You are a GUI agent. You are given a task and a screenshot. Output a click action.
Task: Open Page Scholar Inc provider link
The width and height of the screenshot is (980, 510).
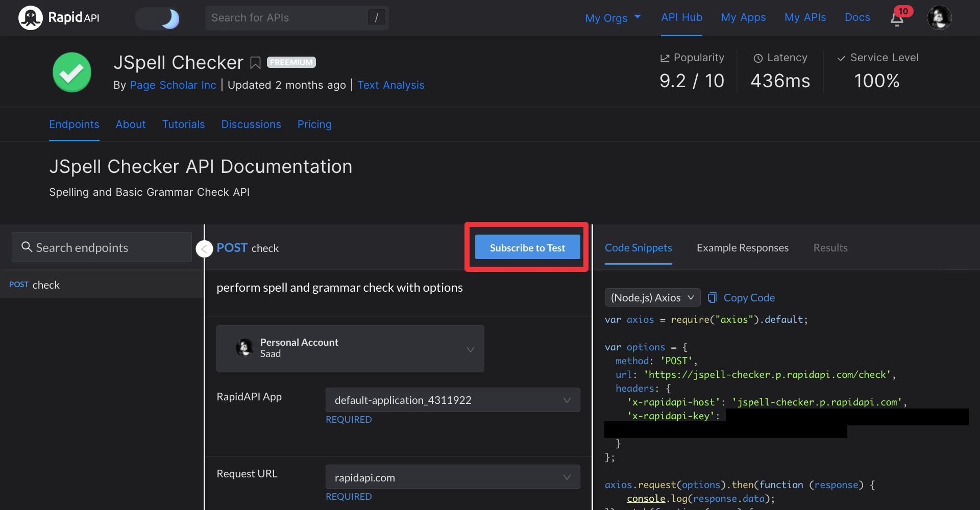click(x=173, y=85)
